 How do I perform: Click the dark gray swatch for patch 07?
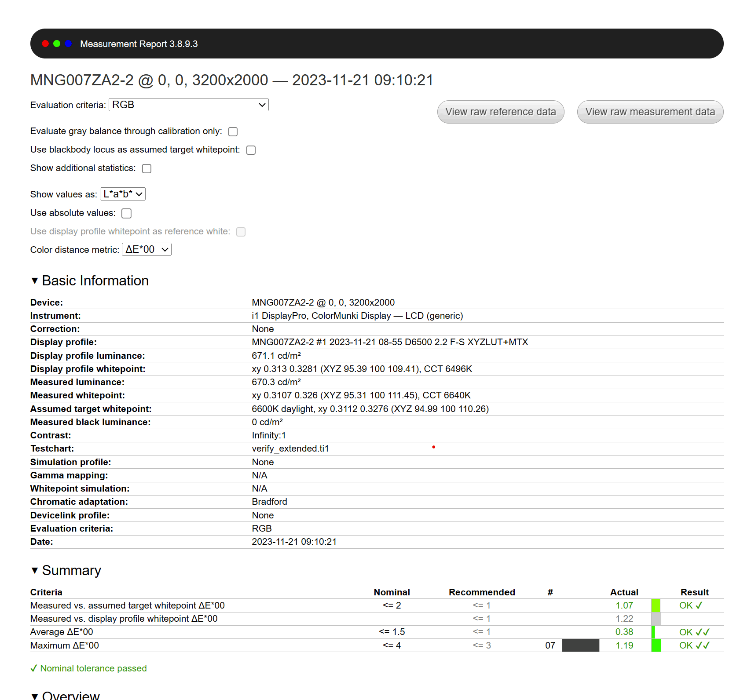pyautogui.click(x=580, y=645)
